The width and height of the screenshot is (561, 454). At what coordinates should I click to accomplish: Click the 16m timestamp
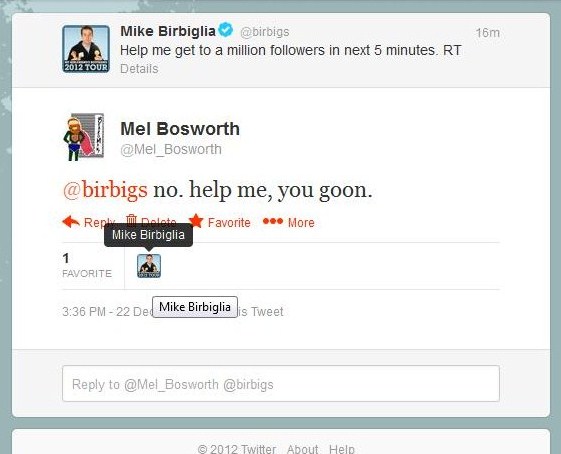tap(488, 33)
